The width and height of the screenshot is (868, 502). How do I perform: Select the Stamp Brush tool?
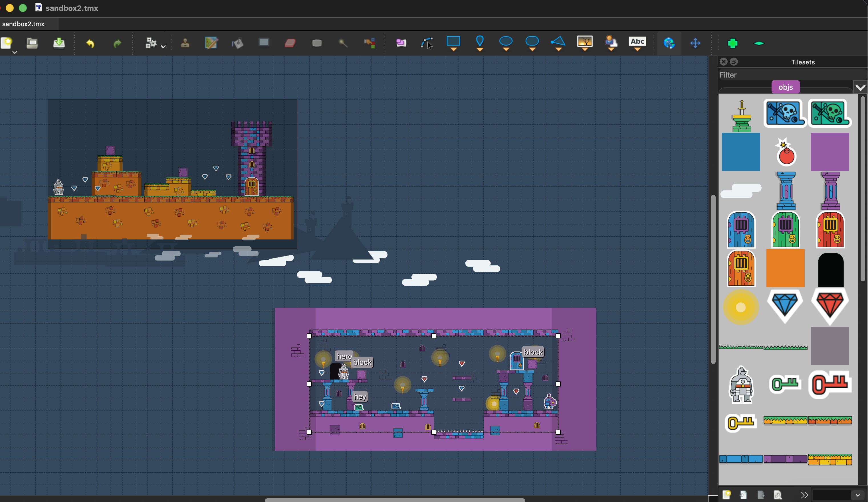coord(185,43)
